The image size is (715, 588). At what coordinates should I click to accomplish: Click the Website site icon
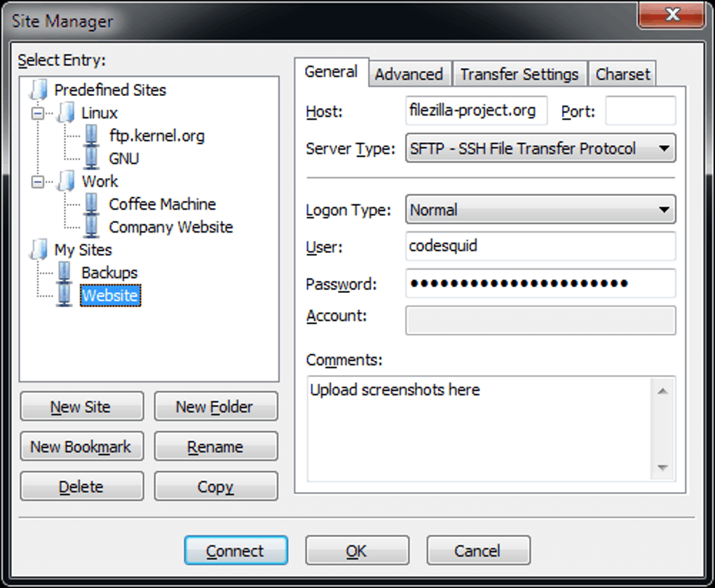pos(64,295)
